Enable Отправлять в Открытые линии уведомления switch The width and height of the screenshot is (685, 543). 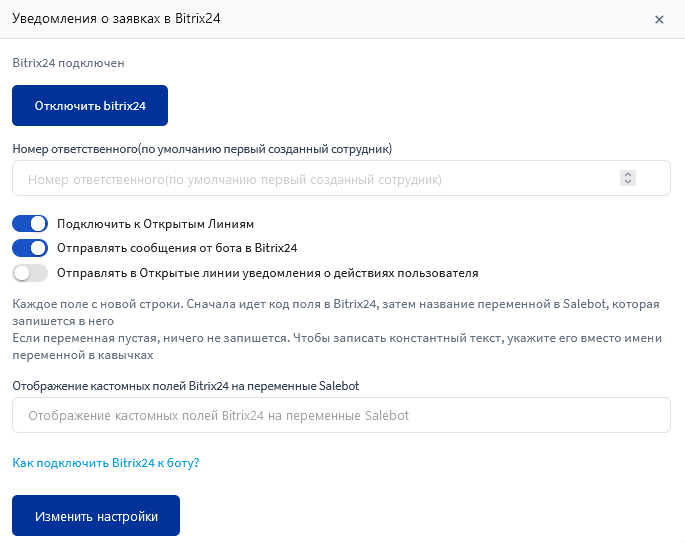pyautogui.click(x=30, y=273)
